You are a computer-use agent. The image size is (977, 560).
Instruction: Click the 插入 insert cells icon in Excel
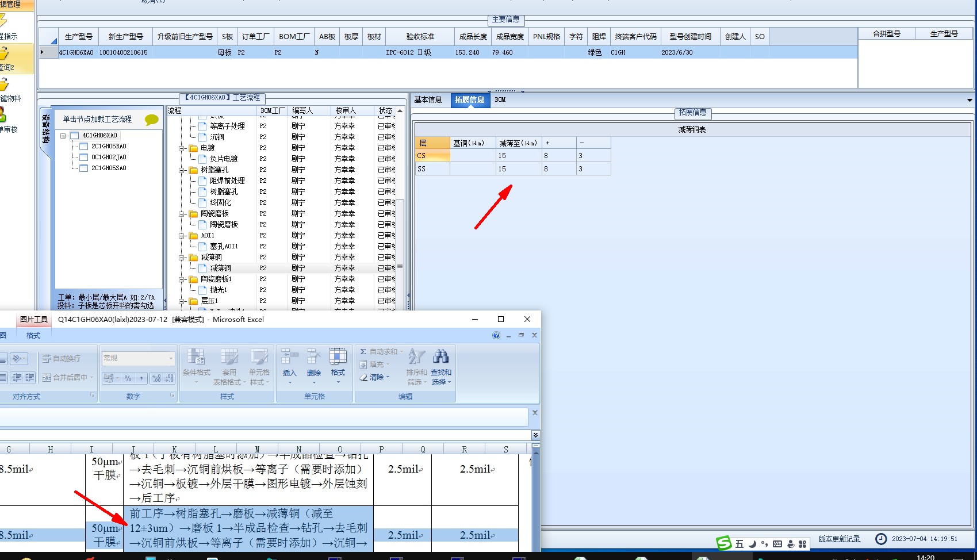(x=290, y=357)
